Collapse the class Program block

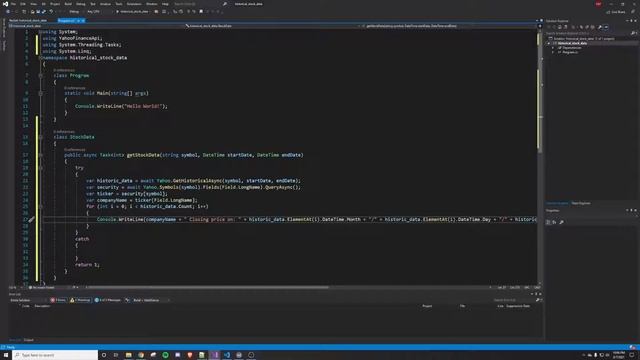point(40,76)
